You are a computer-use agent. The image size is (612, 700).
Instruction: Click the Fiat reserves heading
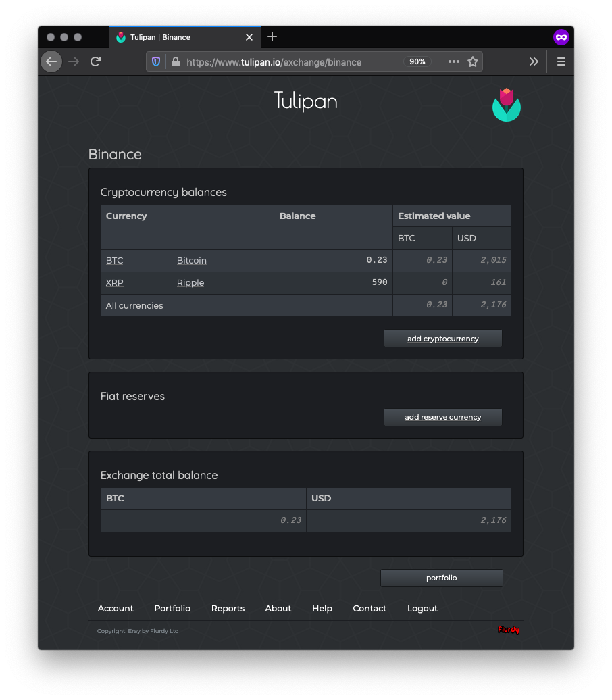pyautogui.click(x=132, y=396)
